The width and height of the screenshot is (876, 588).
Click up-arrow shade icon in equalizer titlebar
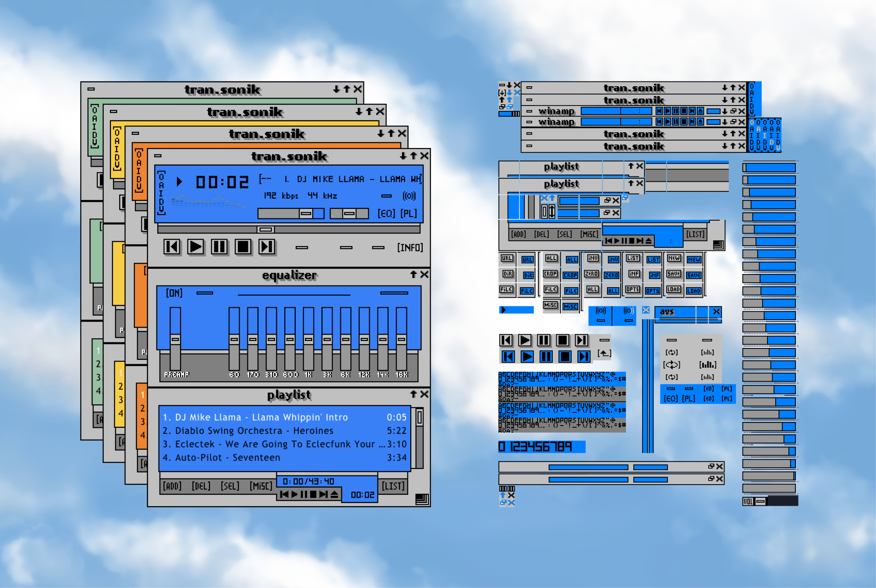click(413, 275)
